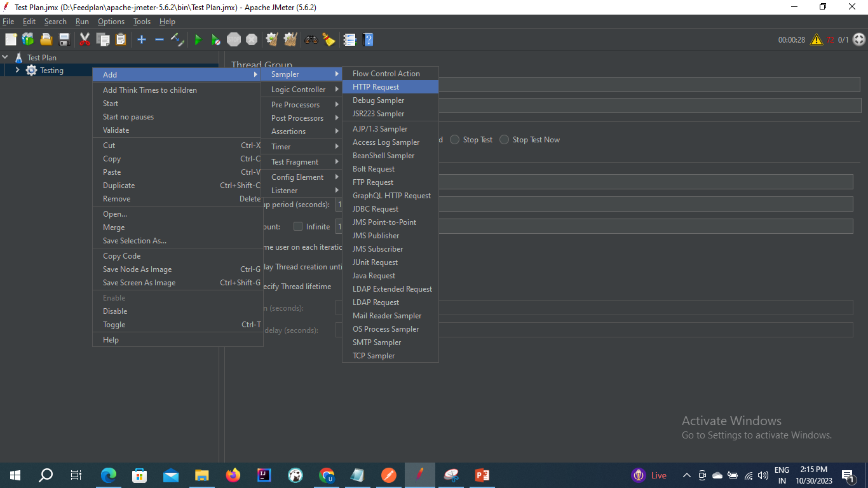Click the Help question mark toolbar icon
The image size is (868, 488).
click(367, 39)
